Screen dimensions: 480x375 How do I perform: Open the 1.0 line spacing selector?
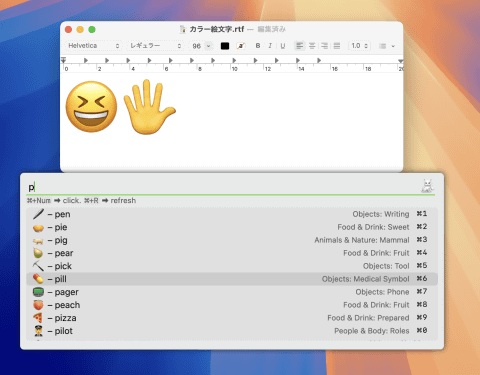point(359,46)
